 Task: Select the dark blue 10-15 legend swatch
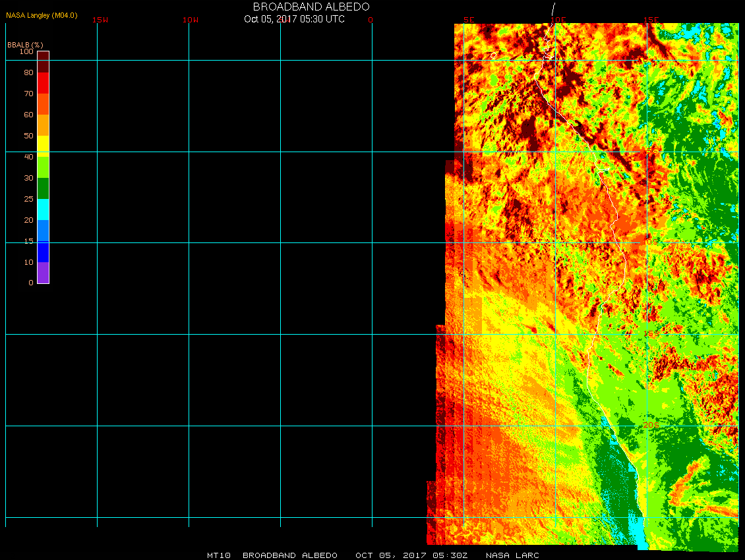[x=44, y=252]
